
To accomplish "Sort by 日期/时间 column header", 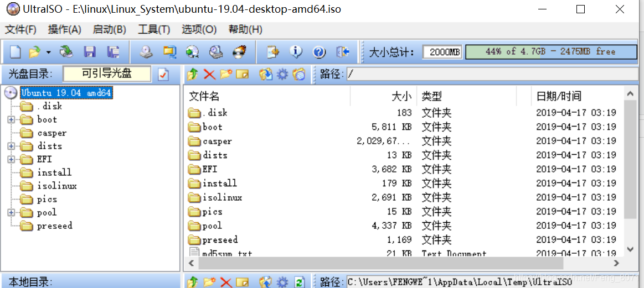I will click(578, 96).
